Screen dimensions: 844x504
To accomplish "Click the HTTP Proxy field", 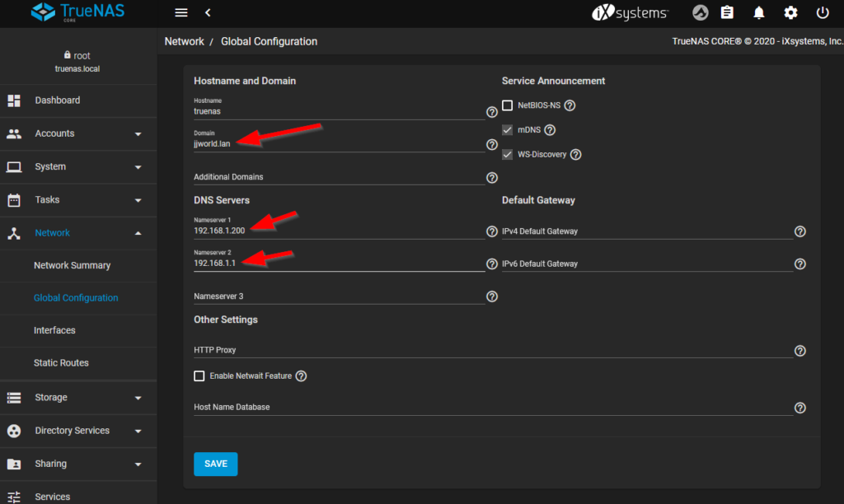I will (x=494, y=350).
